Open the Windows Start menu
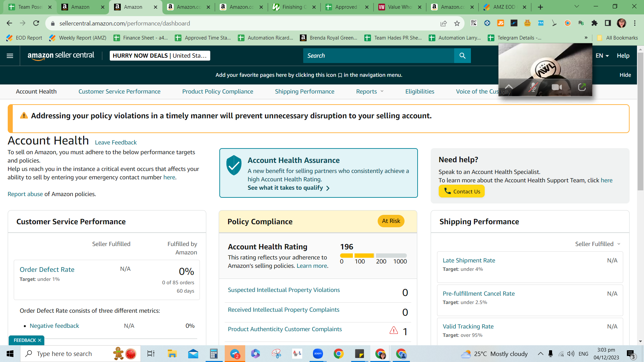This screenshot has width=644, height=362. [10, 354]
